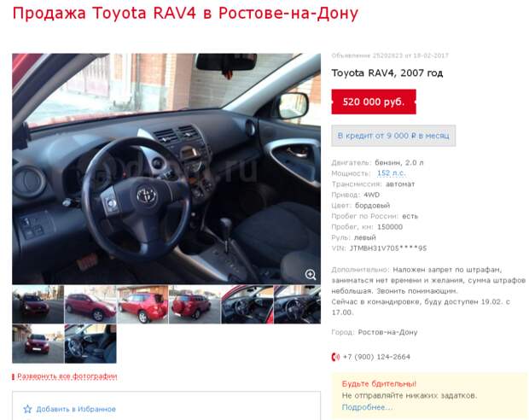Select the fourth thumbnail with spare wheel rear
This screenshot has height=420, width=529.
(x=195, y=305)
